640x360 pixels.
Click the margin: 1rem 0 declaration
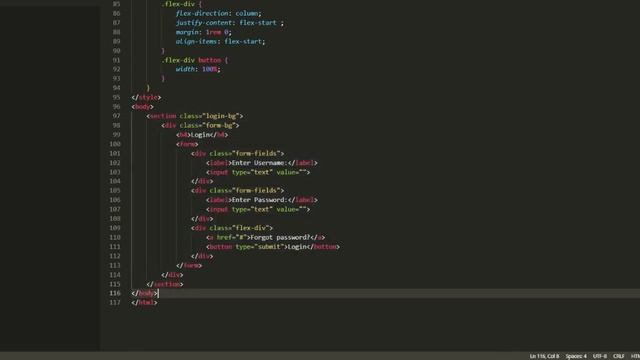click(x=203, y=32)
